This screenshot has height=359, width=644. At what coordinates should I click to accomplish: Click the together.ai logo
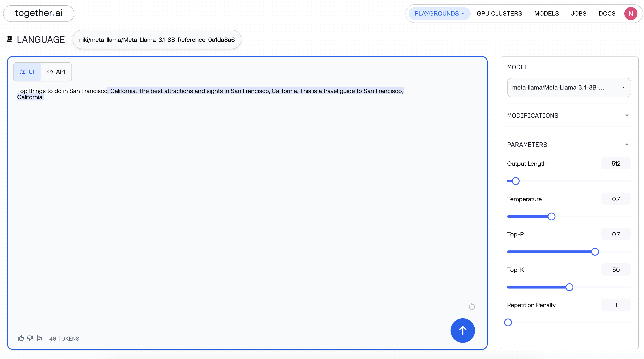pyautogui.click(x=39, y=13)
